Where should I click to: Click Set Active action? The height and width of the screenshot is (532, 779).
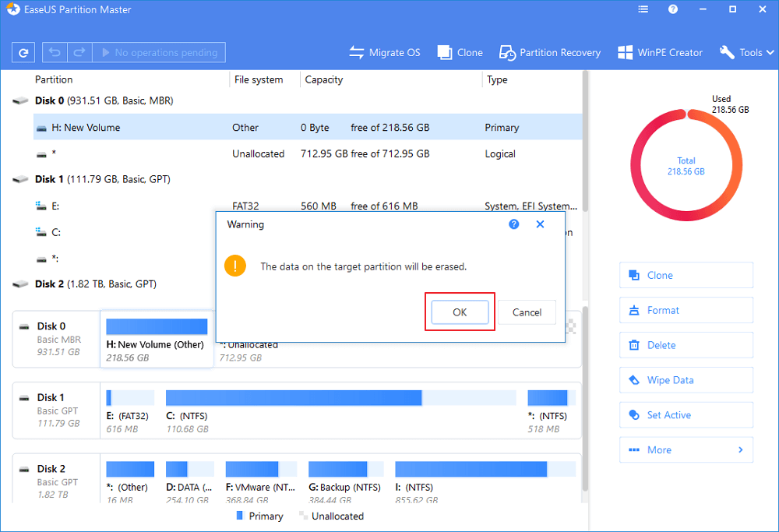686,414
